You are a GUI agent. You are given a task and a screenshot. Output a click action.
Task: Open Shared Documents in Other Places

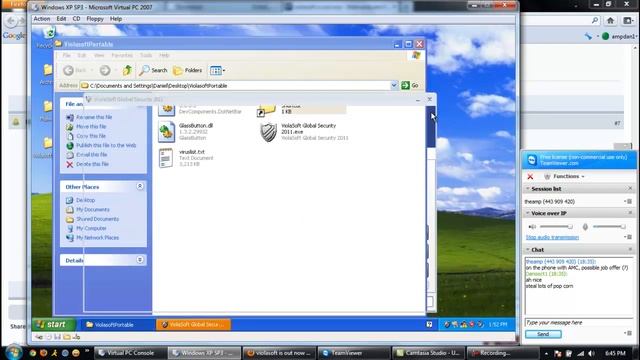click(x=98, y=219)
